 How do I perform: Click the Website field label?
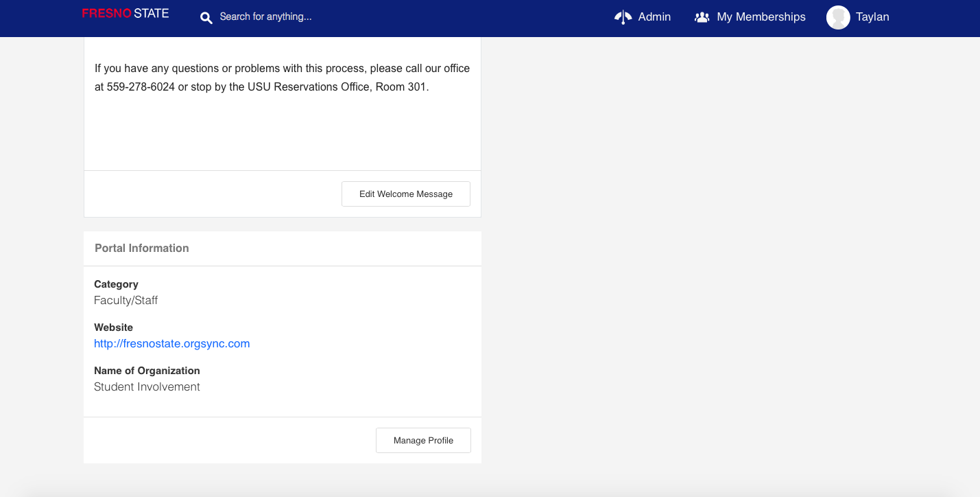point(113,327)
